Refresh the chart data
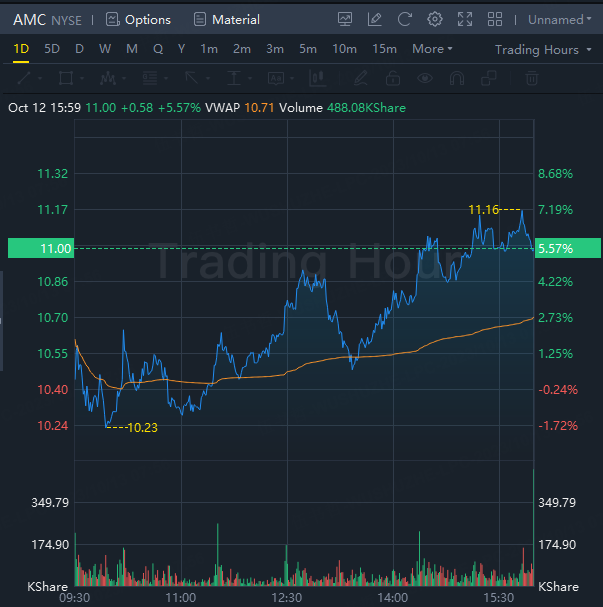 coord(404,19)
